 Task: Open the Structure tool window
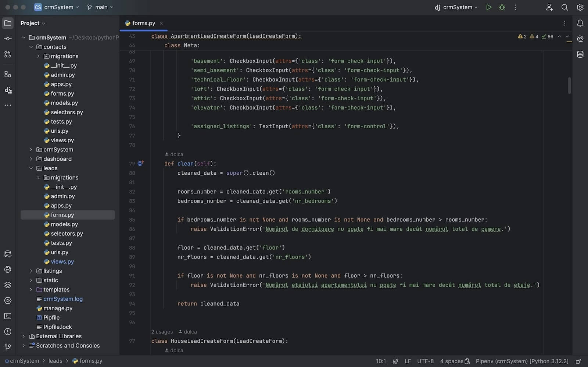[8, 74]
